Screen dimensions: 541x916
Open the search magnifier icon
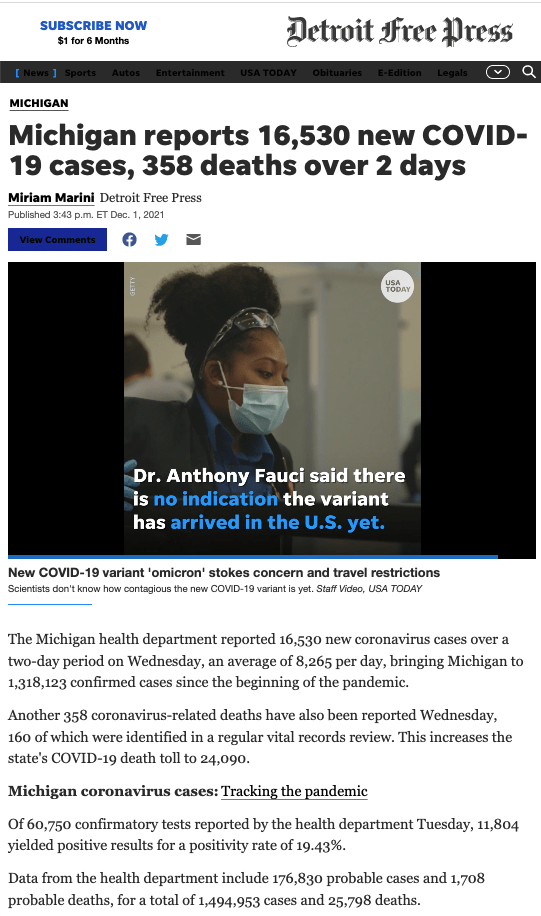click(x=529, y=72)
